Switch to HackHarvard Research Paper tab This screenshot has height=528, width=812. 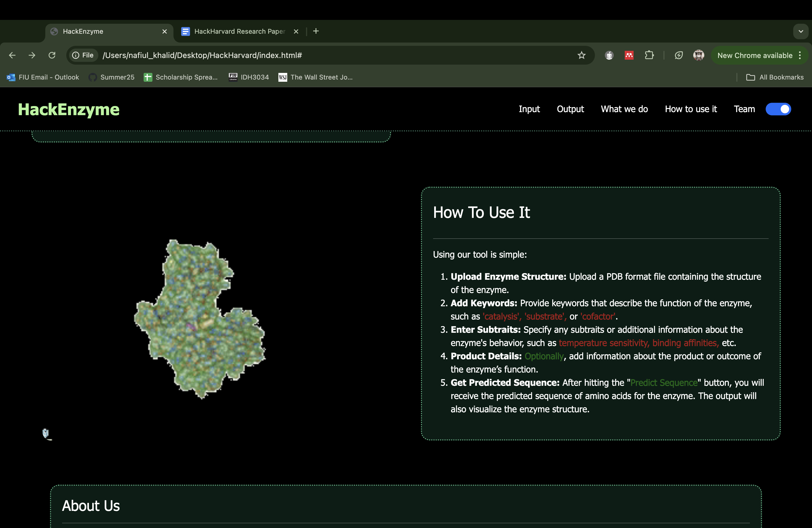click(239, 31)
